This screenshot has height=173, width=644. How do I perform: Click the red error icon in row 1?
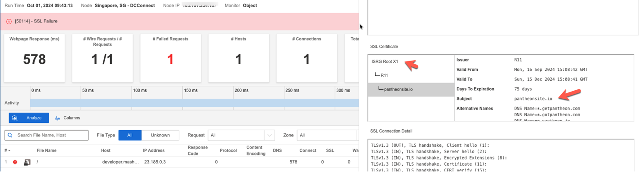tap(15, 162)
